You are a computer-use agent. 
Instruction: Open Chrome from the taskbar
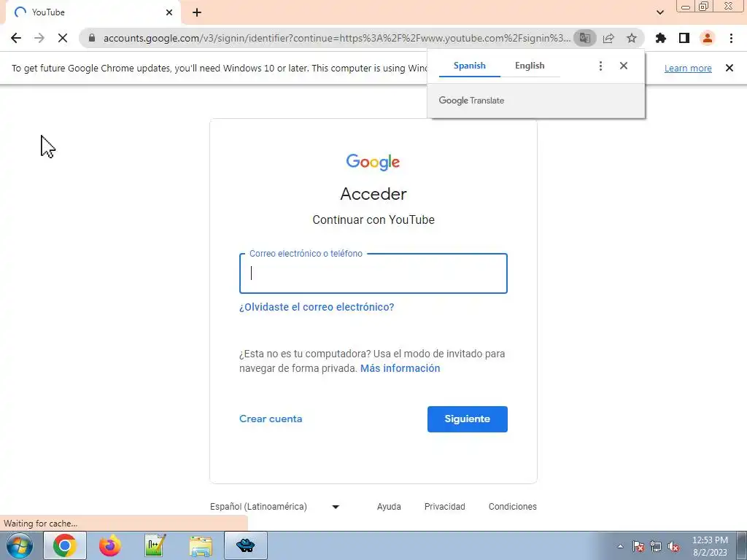(65, 545)
